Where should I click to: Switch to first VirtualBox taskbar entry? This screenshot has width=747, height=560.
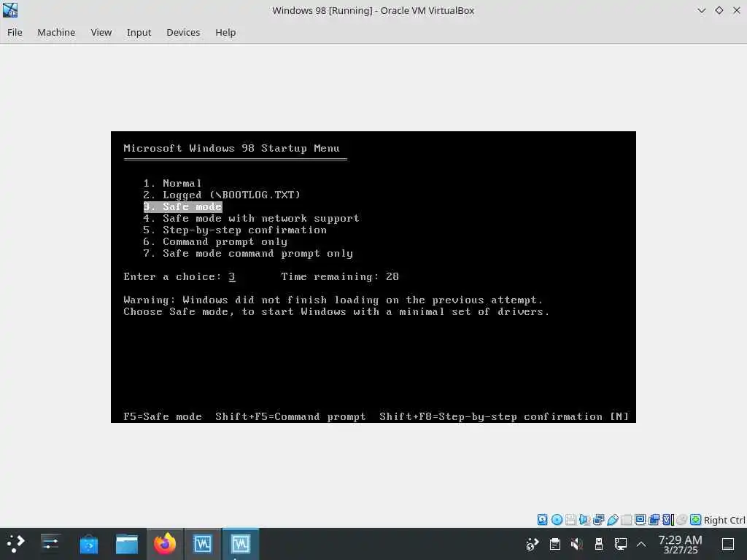pos(203,544)
